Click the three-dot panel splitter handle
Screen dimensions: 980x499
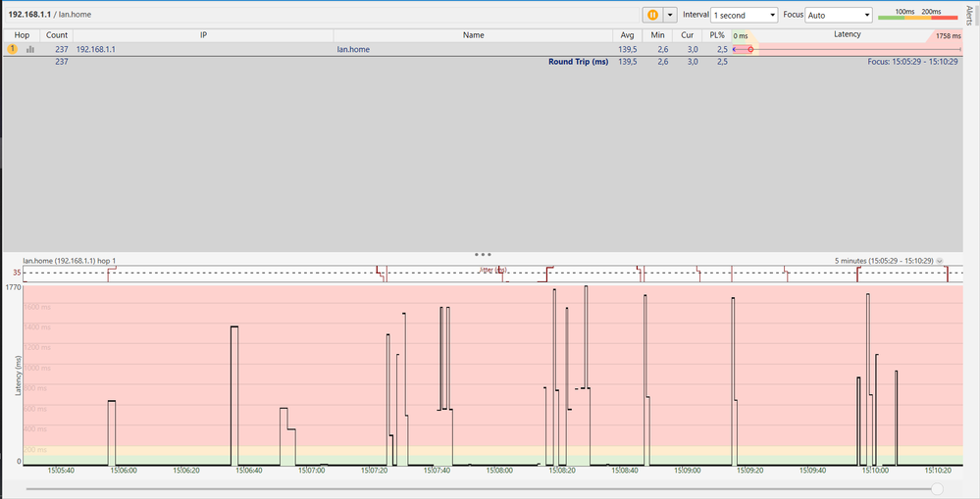[482, 254]
